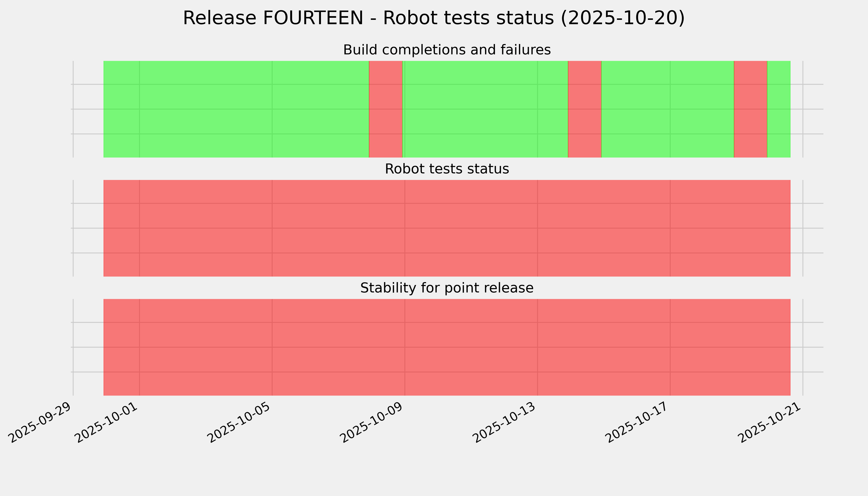Click the chart title 'Release FOURTEEN - Robot tests status'
The height and width of the screenshot is (496, 868).
[433, 18]
